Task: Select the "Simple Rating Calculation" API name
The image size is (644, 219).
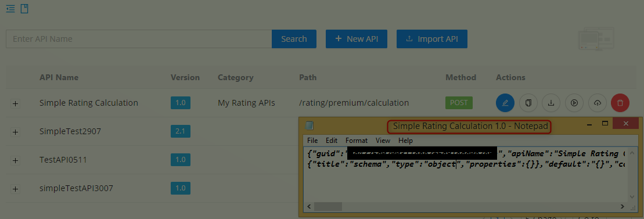Action: coord(89,103)
